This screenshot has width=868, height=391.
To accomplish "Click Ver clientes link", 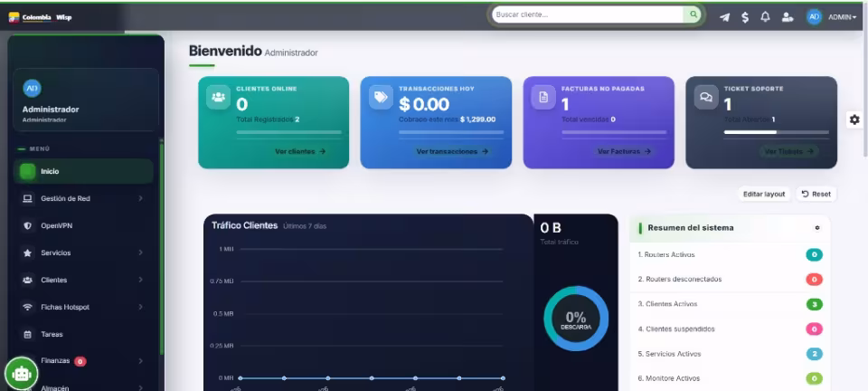I will point(300,151).
